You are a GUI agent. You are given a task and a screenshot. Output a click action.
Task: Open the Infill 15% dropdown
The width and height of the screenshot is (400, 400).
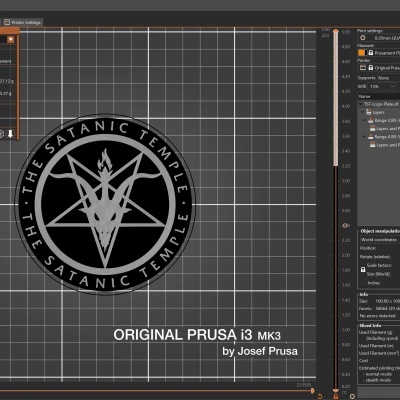point(382,86)
